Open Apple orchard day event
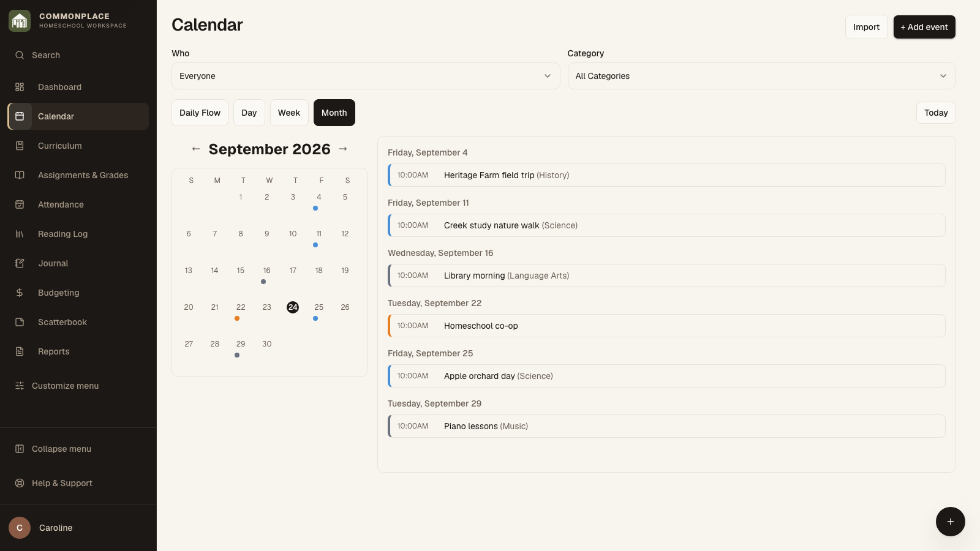This screenshot has width=980, height=551. click(666, 376)
